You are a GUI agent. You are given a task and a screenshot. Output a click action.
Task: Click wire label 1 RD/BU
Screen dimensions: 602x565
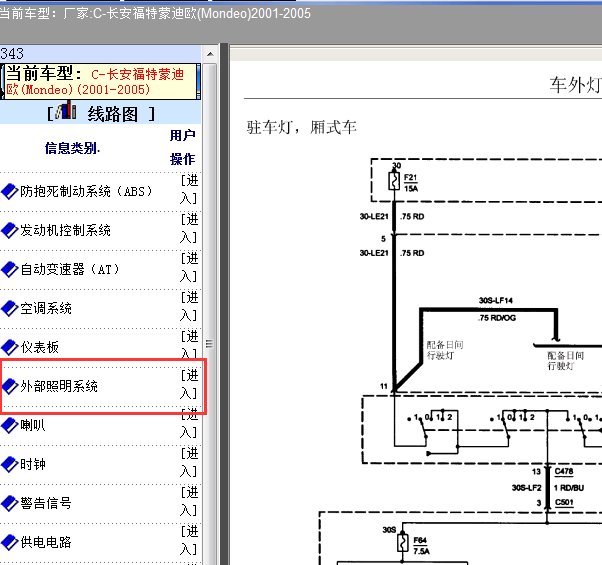click(x=569, y=488)
